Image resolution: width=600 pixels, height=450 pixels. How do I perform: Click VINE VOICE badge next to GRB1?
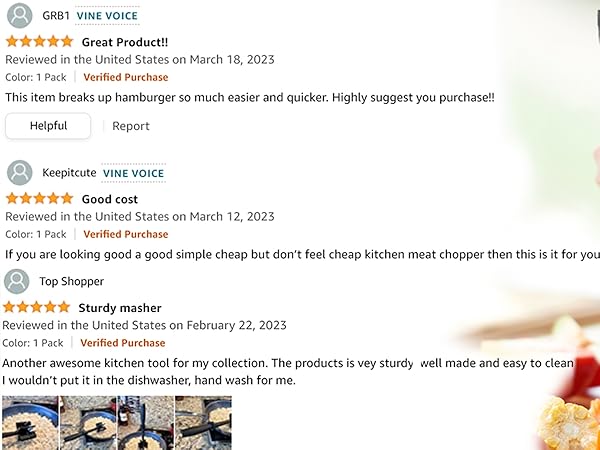[x=107, y=16]
